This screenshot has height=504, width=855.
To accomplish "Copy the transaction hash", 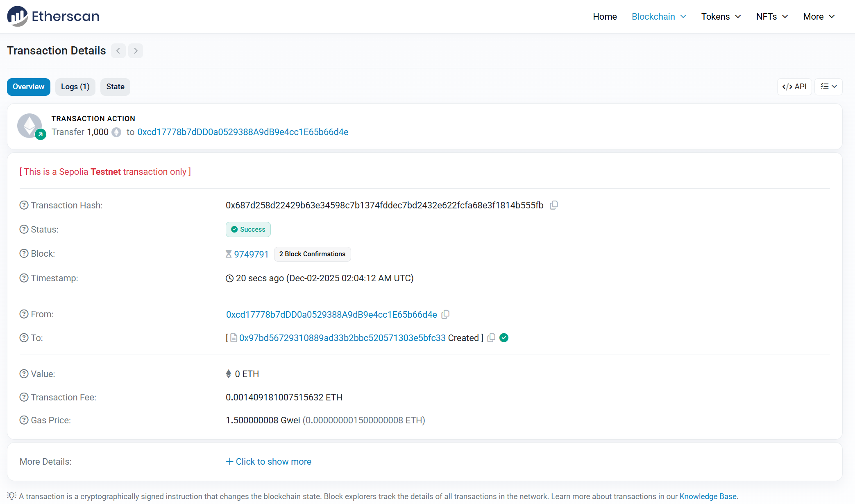I will [554, 205].
